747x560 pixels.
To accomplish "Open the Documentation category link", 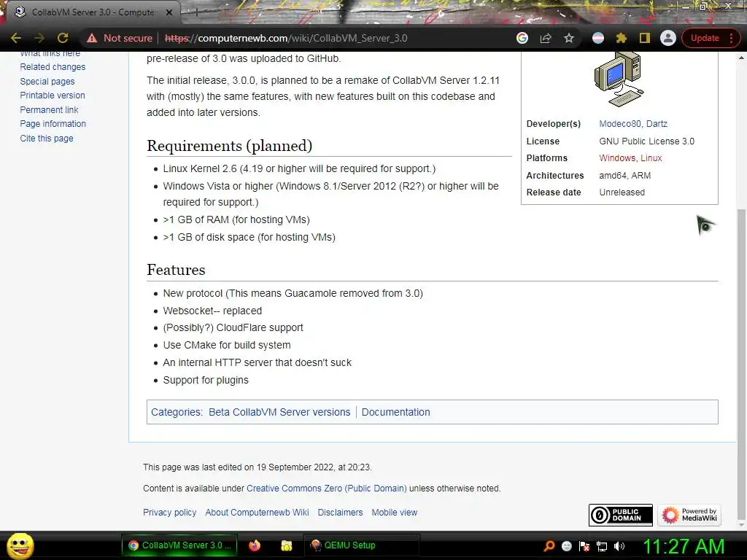I will coord(395,413).
